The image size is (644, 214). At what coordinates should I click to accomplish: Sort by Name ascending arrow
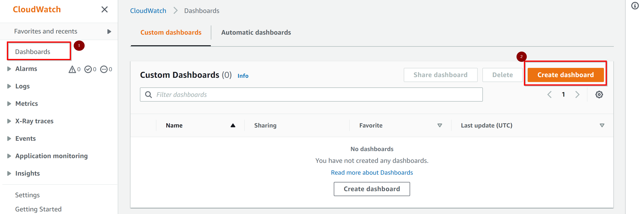coord(233,125)
